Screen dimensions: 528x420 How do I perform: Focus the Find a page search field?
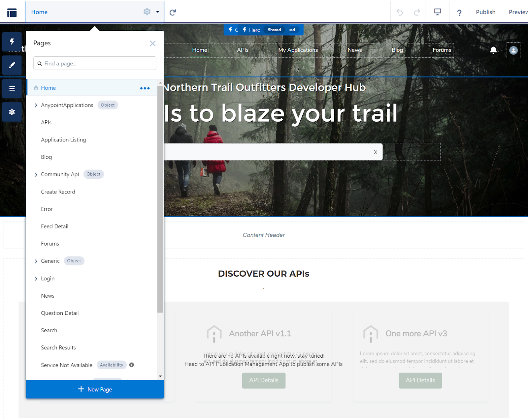coord(95,63)
